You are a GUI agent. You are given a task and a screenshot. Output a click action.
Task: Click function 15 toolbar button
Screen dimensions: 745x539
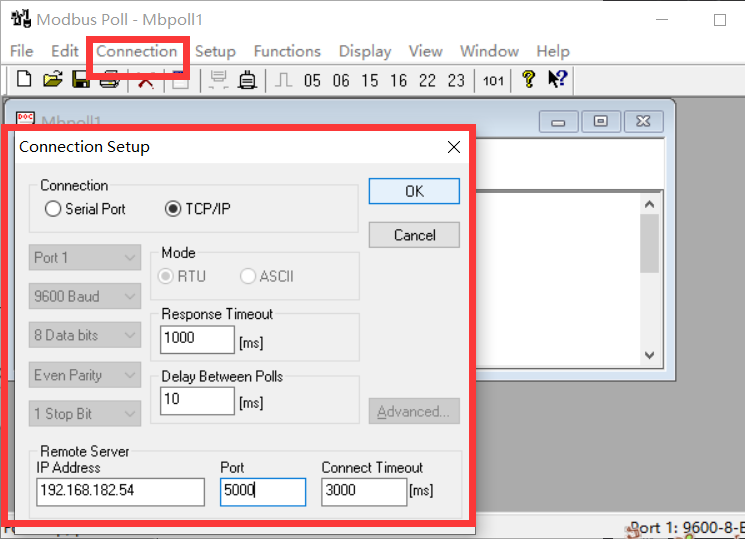coord(370,80)
